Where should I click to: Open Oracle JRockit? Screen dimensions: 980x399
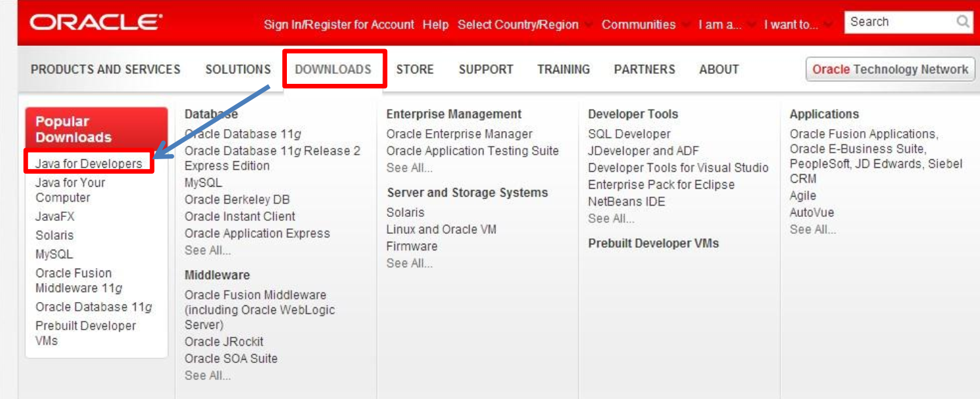click(x=224, y=342)
